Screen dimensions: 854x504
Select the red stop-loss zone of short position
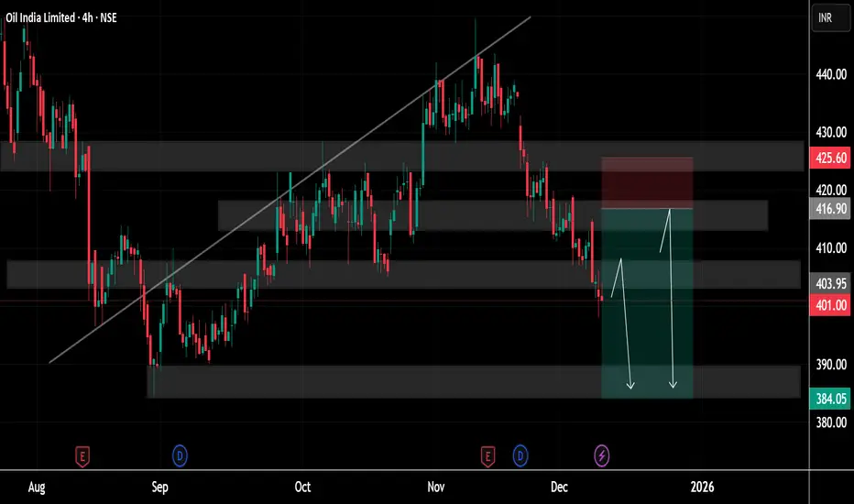point(647,183)
